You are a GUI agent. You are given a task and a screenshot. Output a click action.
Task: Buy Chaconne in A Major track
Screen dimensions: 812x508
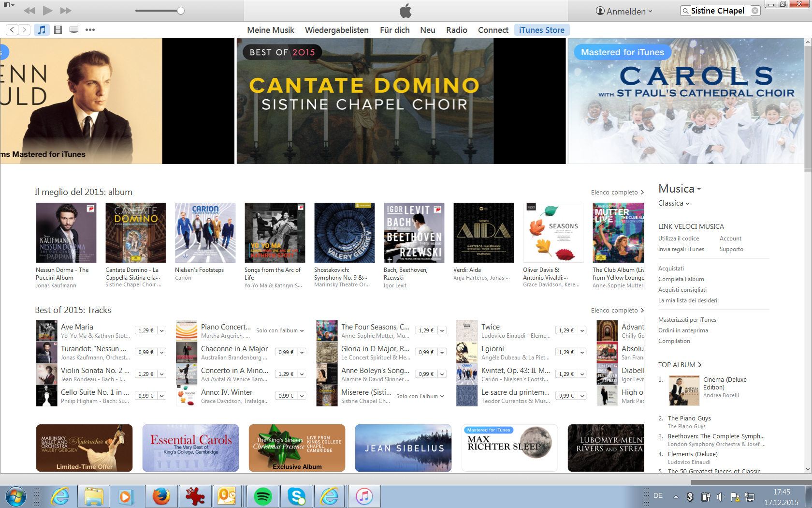286,352
